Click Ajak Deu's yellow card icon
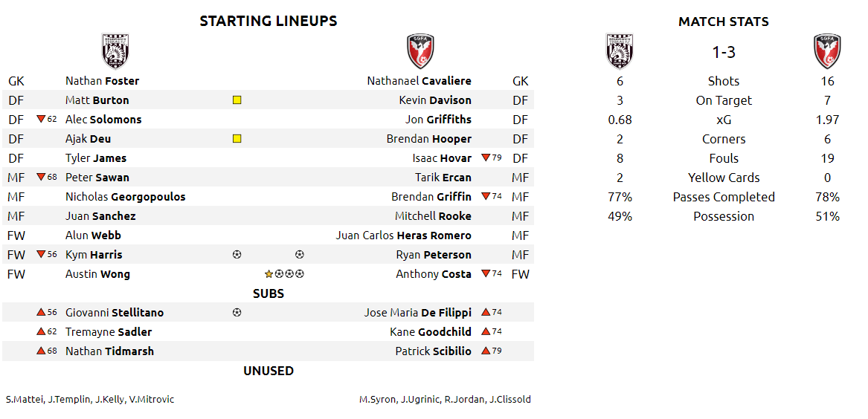Image resolution: width=868 pixels, height=419 pixels. tap(237, 139)
